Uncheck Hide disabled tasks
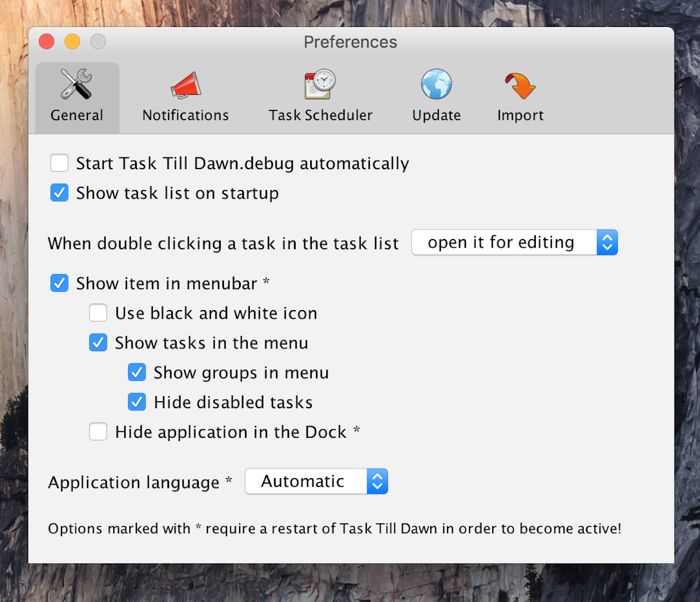The height and width of the screenshot is (602, 700). tap(137, 401)
